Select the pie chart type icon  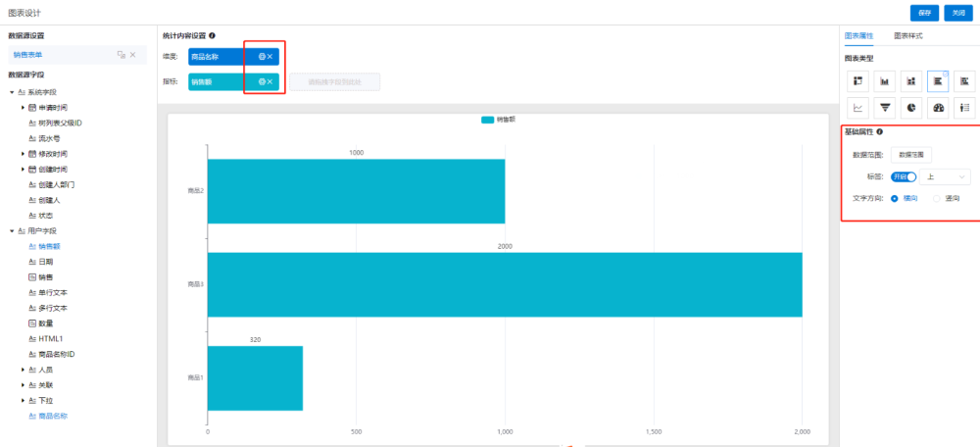[911, 108]
